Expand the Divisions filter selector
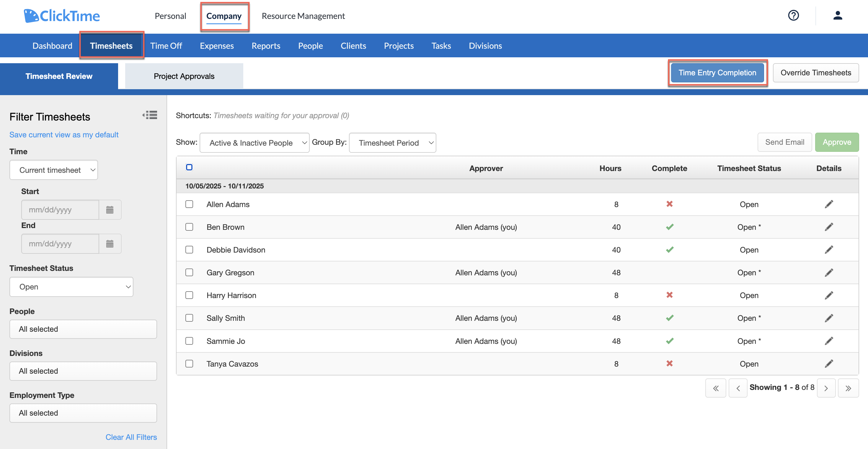This screenshot has height=449, width=868. [83, 371]
